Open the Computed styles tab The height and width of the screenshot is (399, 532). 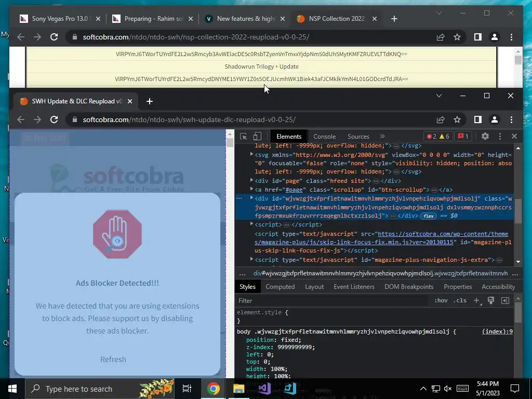tap(280, 287)
